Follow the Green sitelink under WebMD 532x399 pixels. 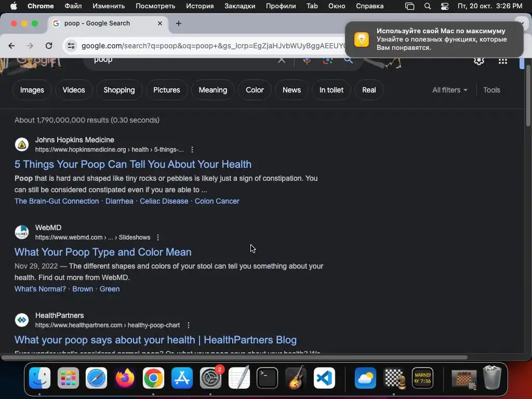coord(110,289)
